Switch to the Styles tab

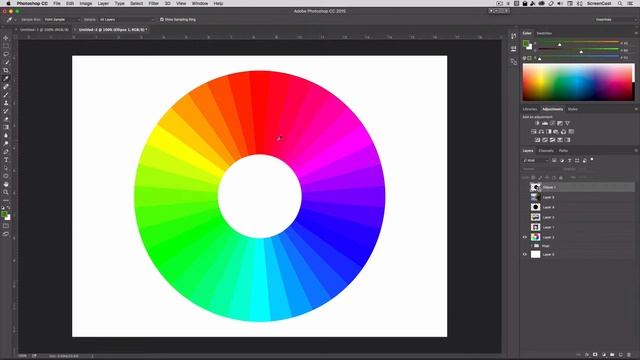573,109
